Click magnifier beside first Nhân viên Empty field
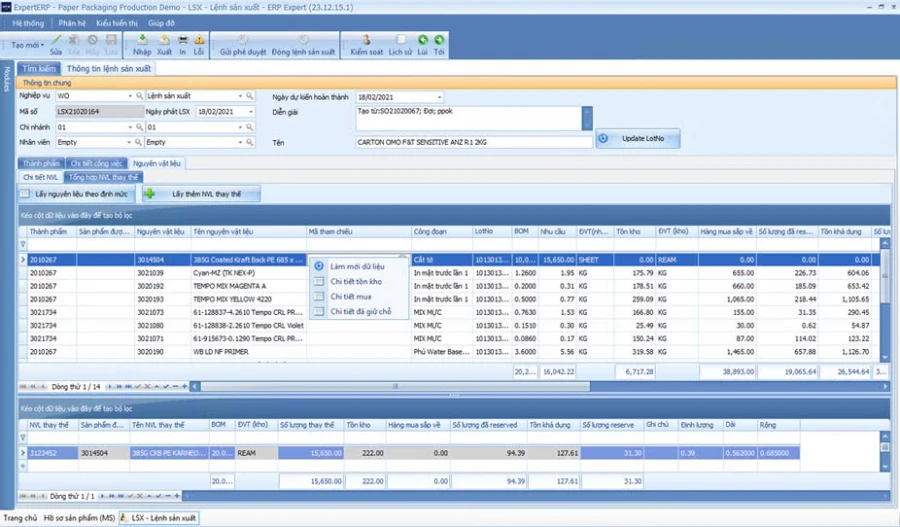 click(x=139, y=142)
